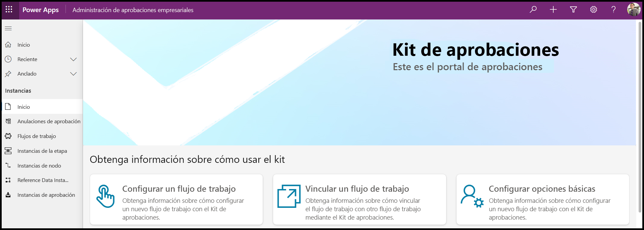Click the help question mark icon
The image size is (644, 230).
[613, 9]
